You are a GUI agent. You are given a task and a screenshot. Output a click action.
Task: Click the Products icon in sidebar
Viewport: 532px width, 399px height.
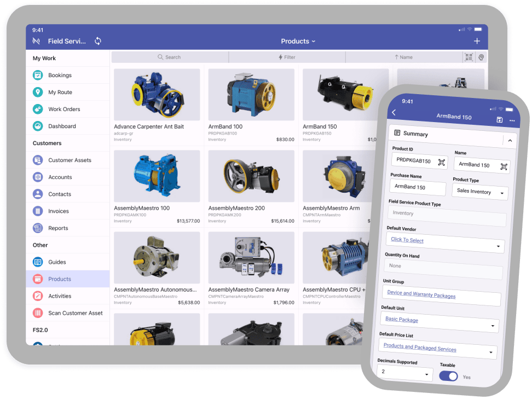point(38,279)
